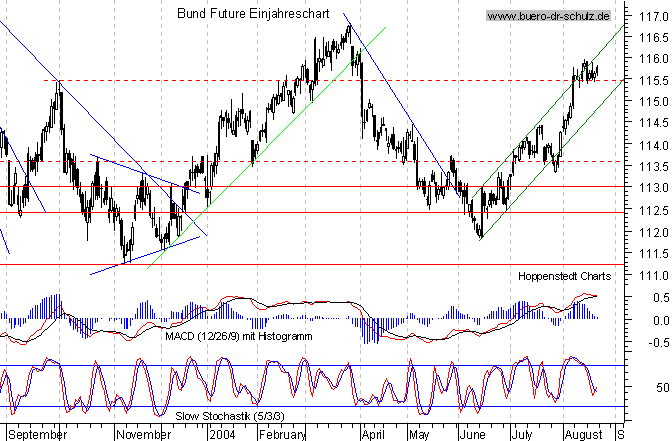
Task: Click the September label on time axis
Action: tap(36, 435)
